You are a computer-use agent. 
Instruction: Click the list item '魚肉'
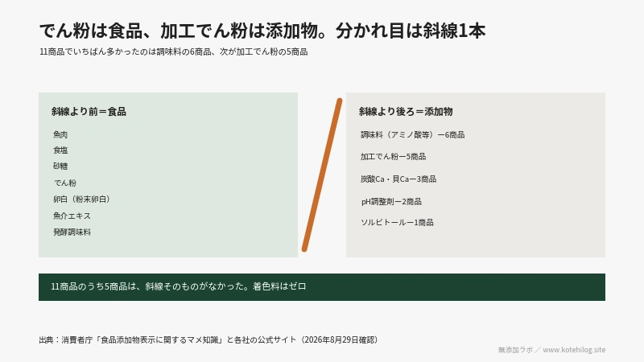coord(60,134)
